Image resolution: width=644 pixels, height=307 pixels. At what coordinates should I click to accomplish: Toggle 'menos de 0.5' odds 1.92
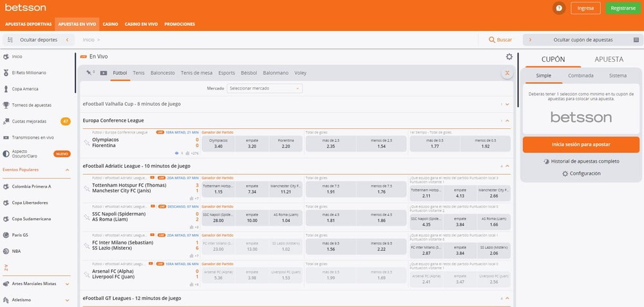486,144
